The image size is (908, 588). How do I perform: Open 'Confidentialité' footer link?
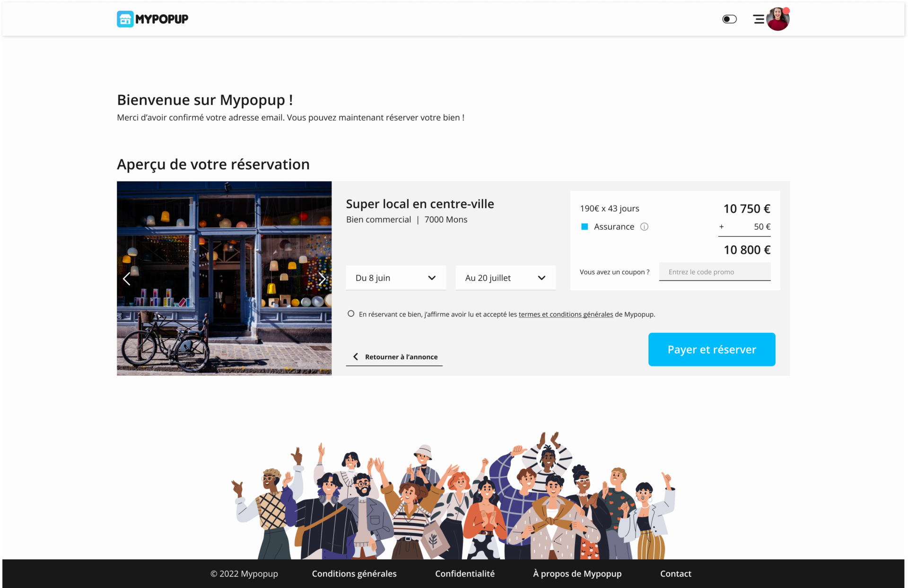point(465,573)
